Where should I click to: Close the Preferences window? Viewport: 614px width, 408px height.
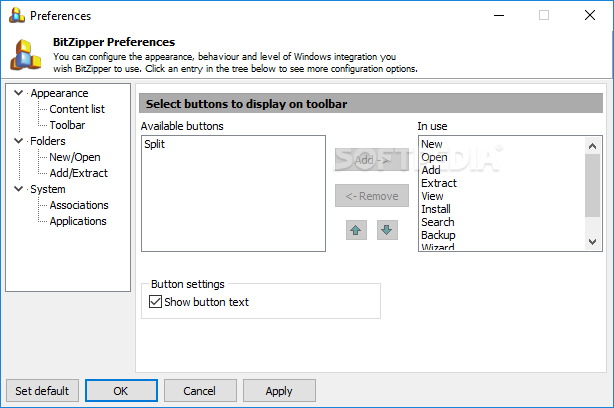[590, 16]
